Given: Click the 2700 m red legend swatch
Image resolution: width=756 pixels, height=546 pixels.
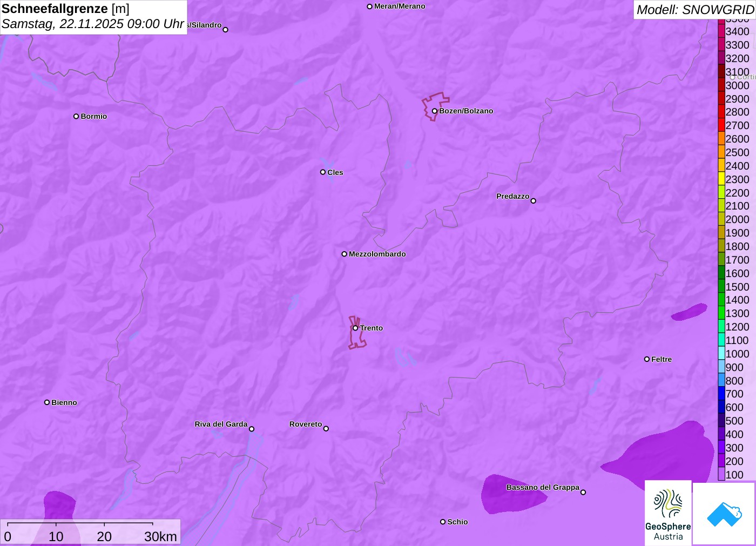Looking at the screenshot, I should click(x=721, y=125).
